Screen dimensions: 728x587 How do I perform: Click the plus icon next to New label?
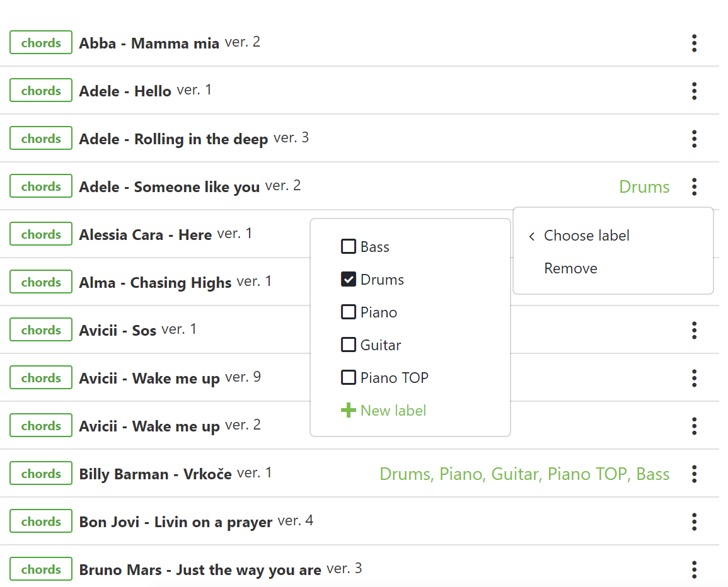348,409
